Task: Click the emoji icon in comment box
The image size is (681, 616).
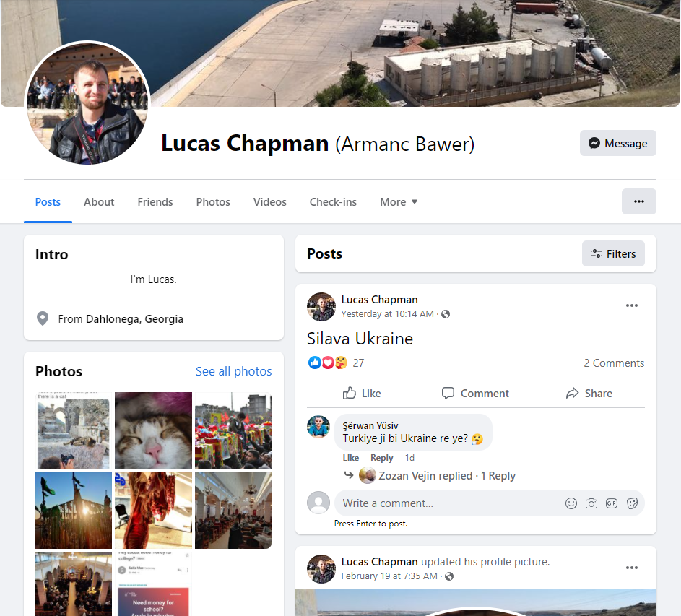Action: click(571, 503)
